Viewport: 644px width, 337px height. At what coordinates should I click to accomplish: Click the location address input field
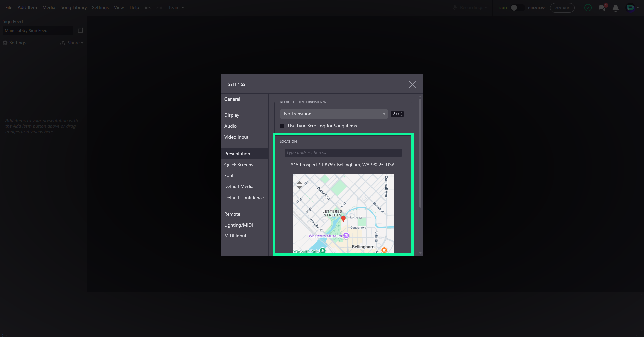(343, 153)
